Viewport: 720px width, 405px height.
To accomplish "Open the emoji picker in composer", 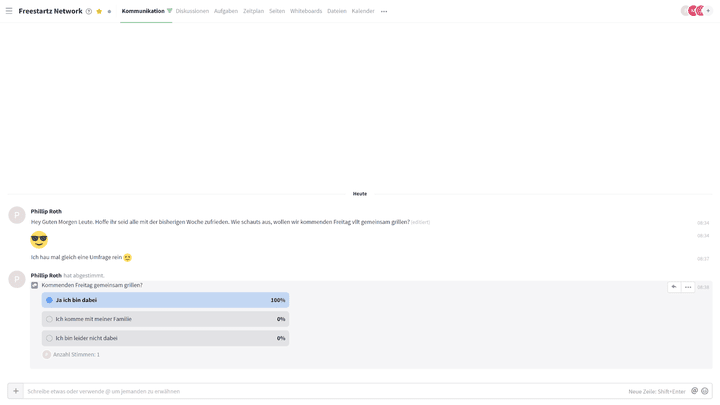I will pos(705,391).
